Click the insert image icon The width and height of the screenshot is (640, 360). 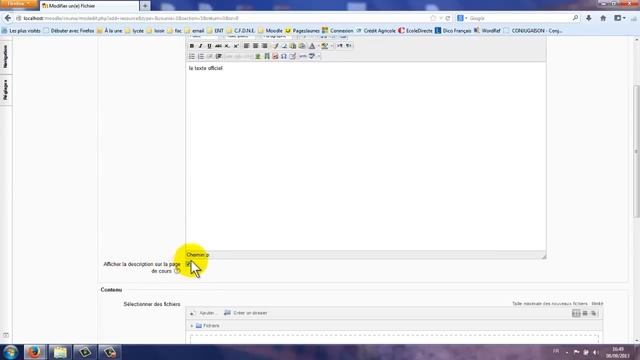(258, 56)
